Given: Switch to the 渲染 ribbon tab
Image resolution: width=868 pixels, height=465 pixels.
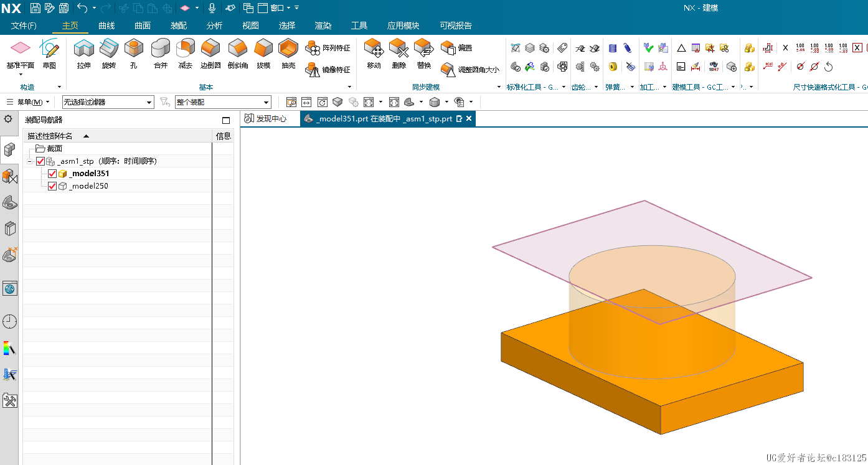Looking at the screenshot, I should coord(323,26).
